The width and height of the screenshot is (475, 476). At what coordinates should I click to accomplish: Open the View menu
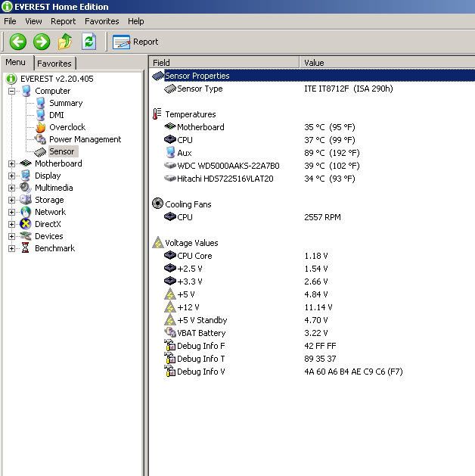pos(33,21)
